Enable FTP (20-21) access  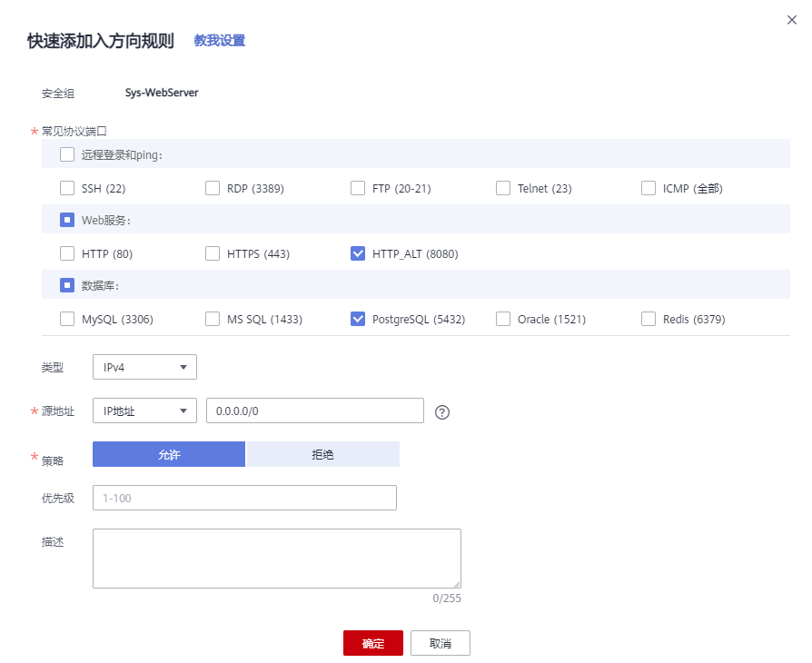pos(358,188)
